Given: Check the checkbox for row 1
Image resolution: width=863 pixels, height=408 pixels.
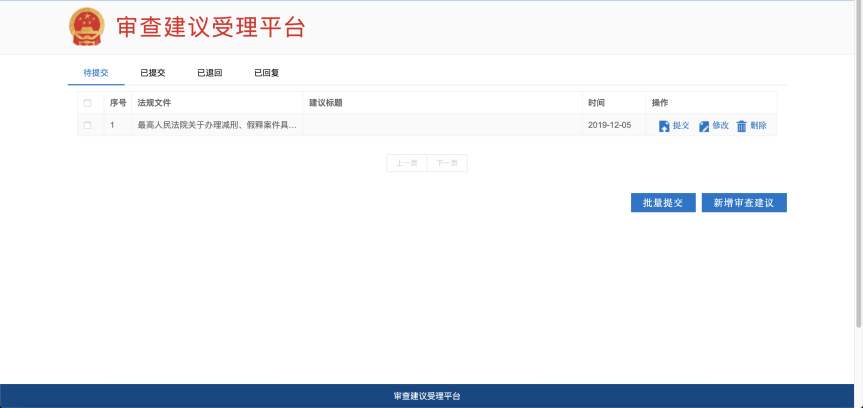Looking at the screenshot, I should tap(87, 125).
